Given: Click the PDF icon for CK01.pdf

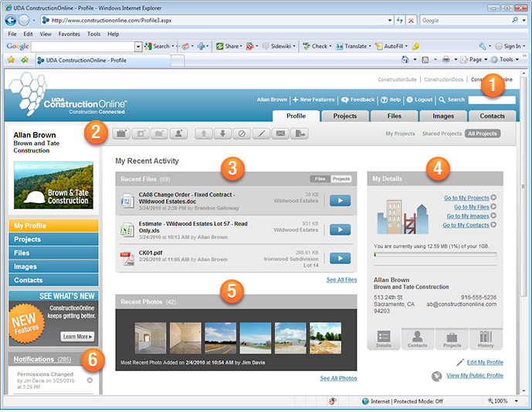Looking at the screenshot, I should [127, 258].
